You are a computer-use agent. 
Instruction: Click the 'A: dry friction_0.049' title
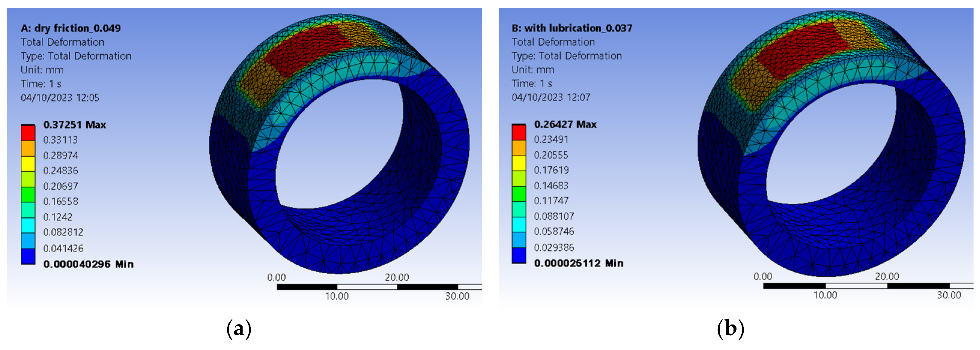click(x=71, y=28)
